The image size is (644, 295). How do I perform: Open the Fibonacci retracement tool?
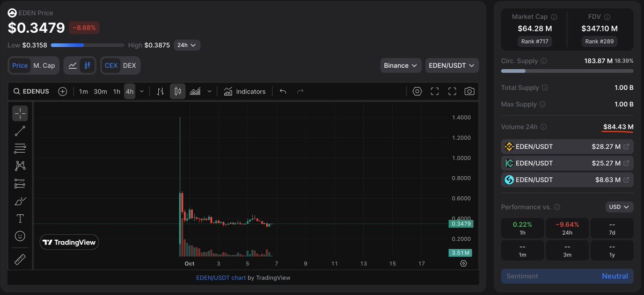[20, 148]
